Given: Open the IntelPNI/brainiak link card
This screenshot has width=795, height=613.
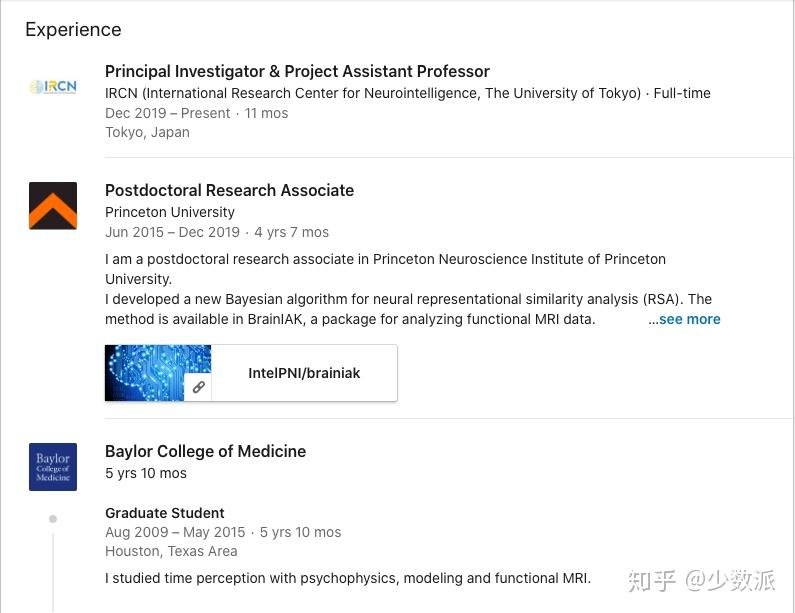Looking at the screenshot, I should pos(304,373).
